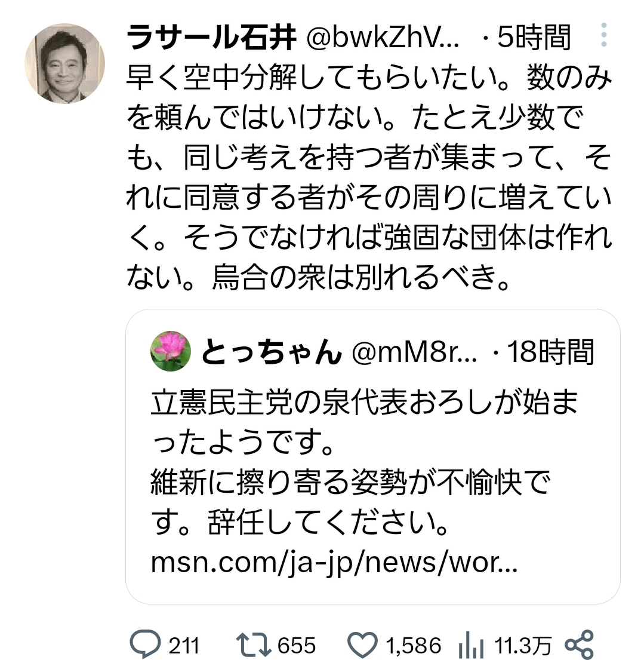
Task: Click the 1,586 likes count
Action: tap(414, 645)
